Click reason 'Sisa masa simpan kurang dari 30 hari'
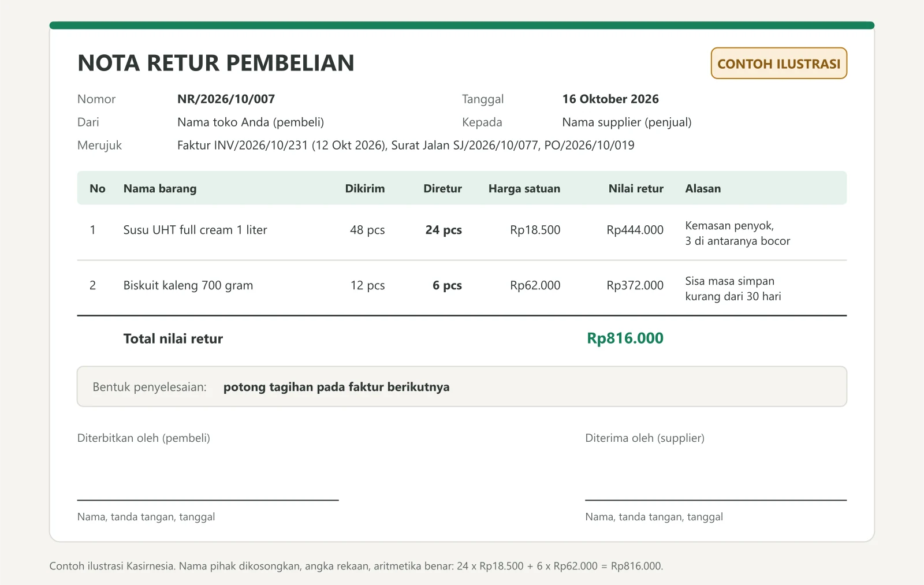This screenshot has width=924, height=585. pos(733,289)
